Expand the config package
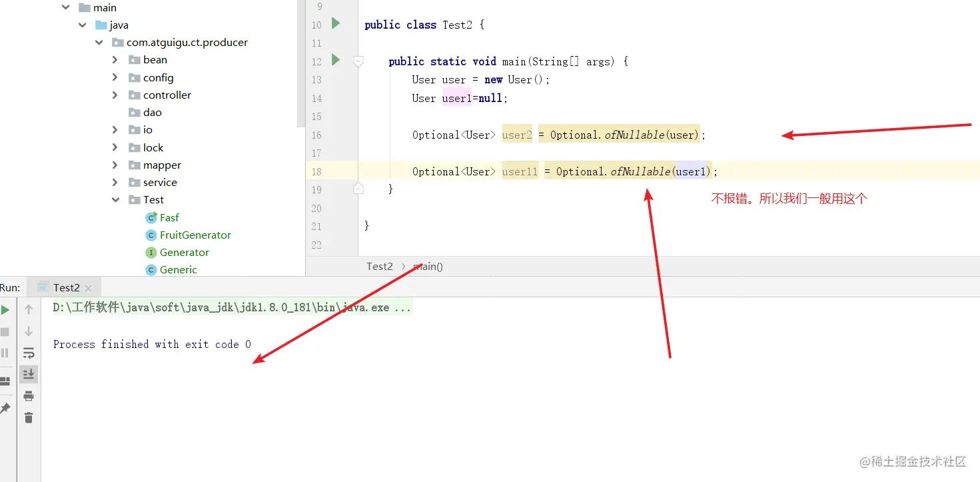The width and height of the screenshot is (980, 482). (x=115, y=77)
